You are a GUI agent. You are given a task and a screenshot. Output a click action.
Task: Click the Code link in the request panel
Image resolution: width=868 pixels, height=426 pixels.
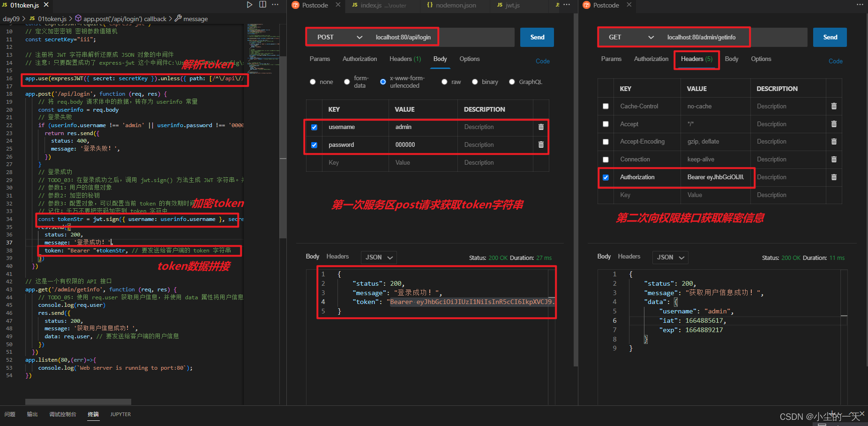(x=542, y=61)
